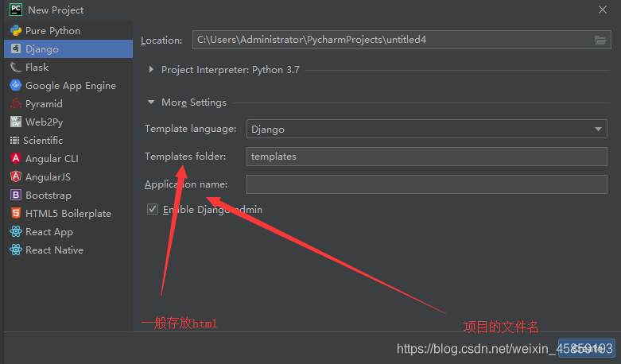
Task: Click the React Native atom icon
Action: click(x=16, y=250)
